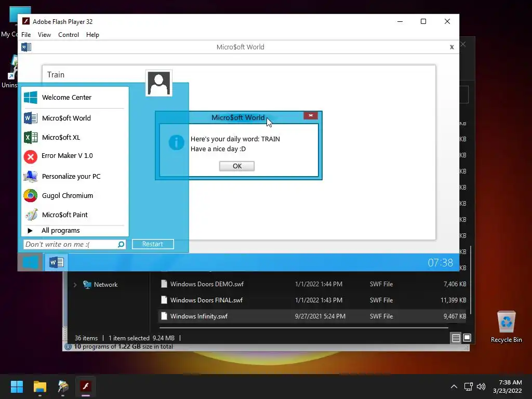Click the Windows Doors DEMO.swf file icon
The height and width of the screenshot is (399, 532).
pyautogui.click(x=164, y=284)
